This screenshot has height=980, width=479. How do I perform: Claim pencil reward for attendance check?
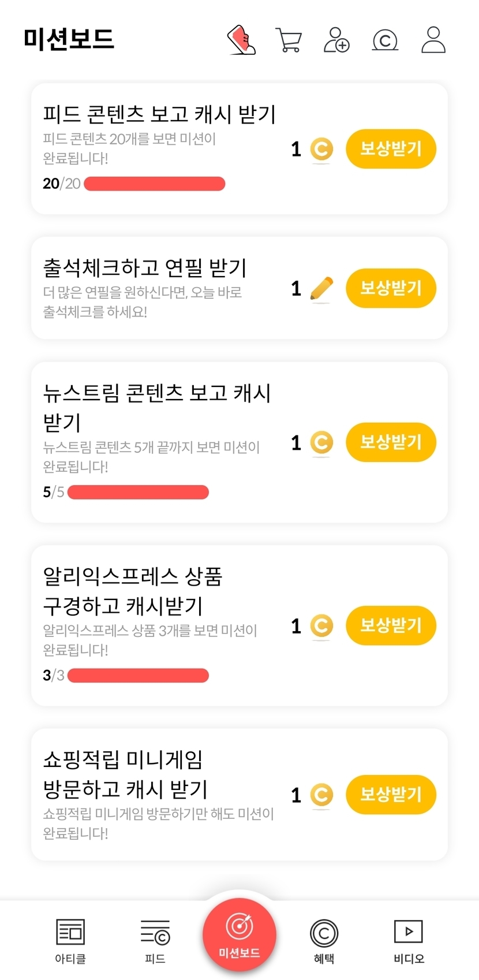coord(391,288)
